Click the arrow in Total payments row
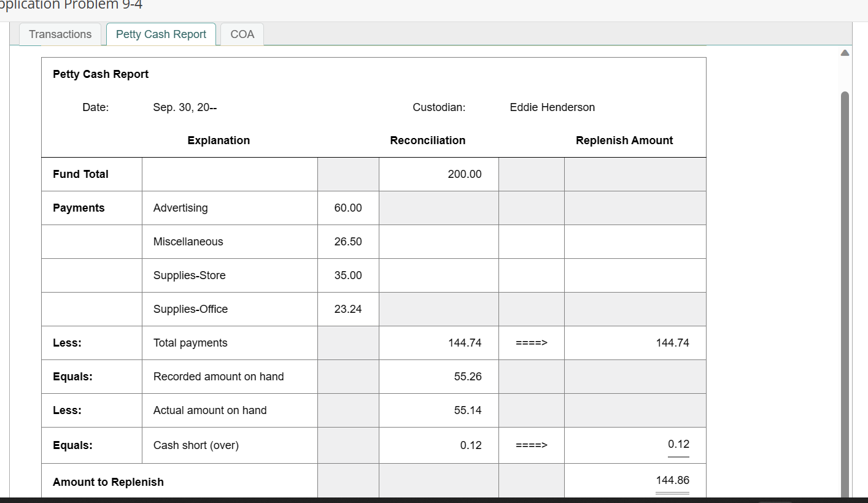 pyautogui.click(x=531, y=343)
